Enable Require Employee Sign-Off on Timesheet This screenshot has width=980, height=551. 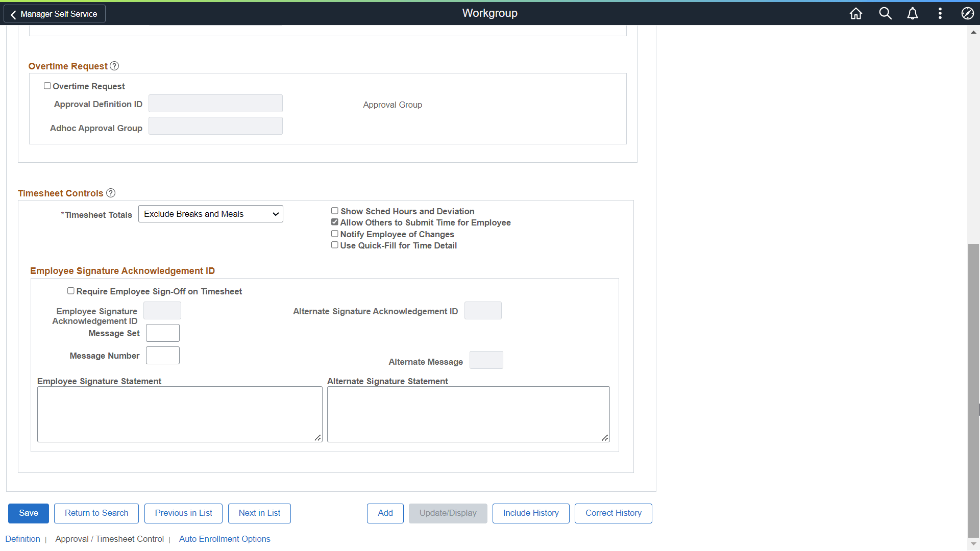pos(71,290)
